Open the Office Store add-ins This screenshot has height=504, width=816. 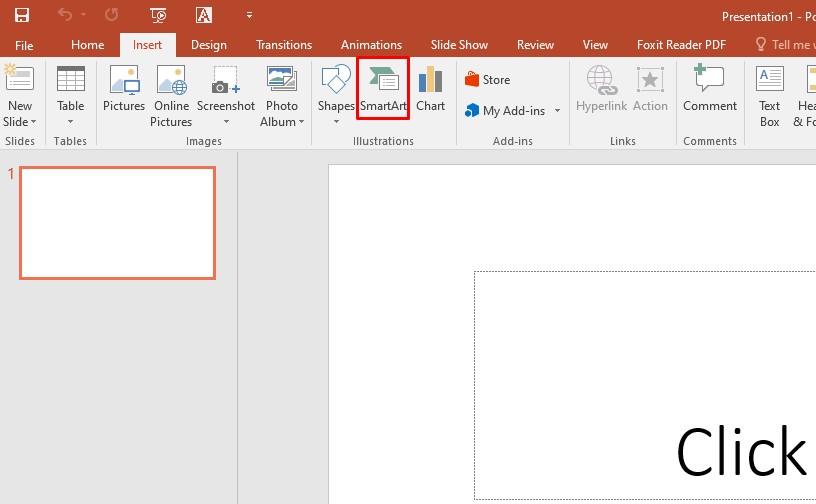click(x=487, y=80)
